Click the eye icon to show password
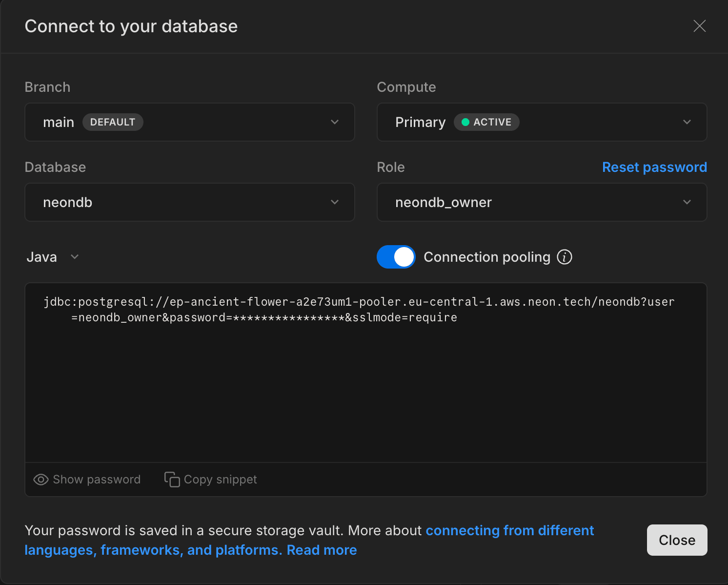The image size is (728, 585). 40,480
